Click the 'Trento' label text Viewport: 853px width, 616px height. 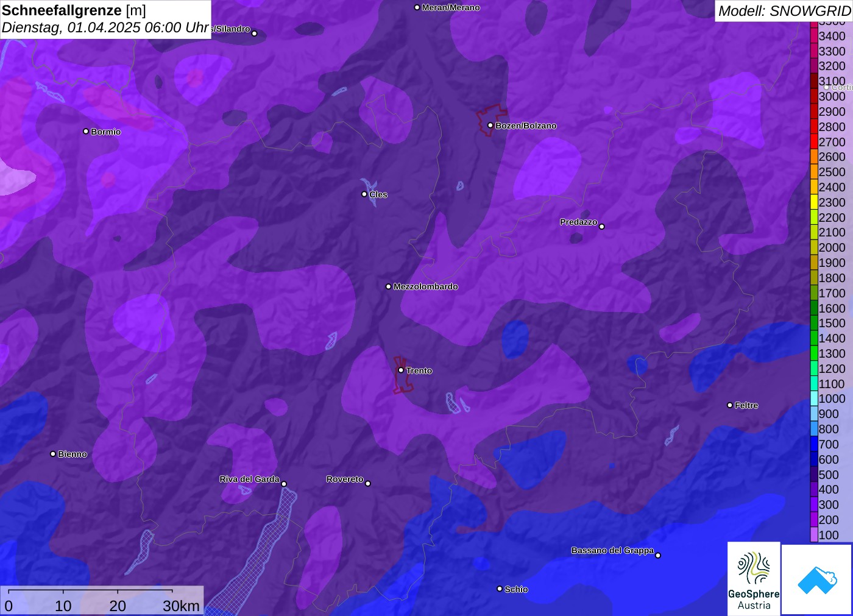click(x=419, y=370)
